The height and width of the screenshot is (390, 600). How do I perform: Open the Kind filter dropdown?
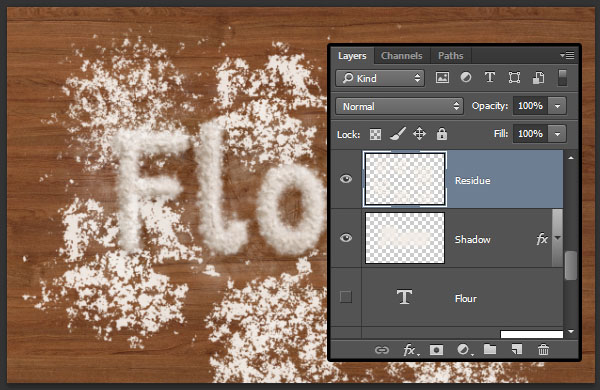coord(380,78)
